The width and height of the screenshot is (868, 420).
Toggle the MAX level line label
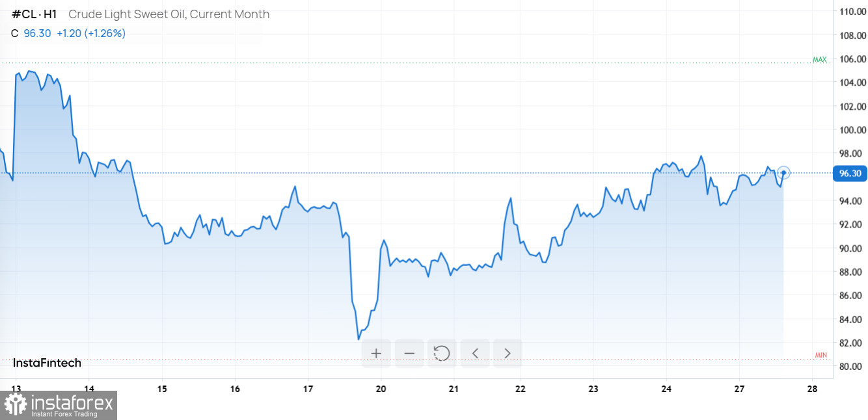(819, 59)
